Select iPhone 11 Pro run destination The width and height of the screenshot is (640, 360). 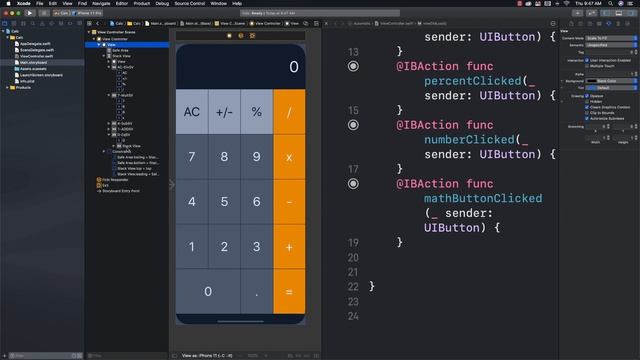click(x=87, y=13)
